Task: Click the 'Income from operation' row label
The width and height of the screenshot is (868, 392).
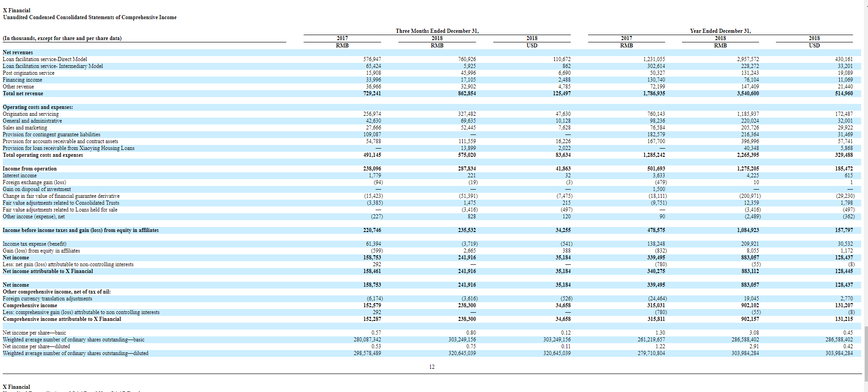Action: click(30, 169)
